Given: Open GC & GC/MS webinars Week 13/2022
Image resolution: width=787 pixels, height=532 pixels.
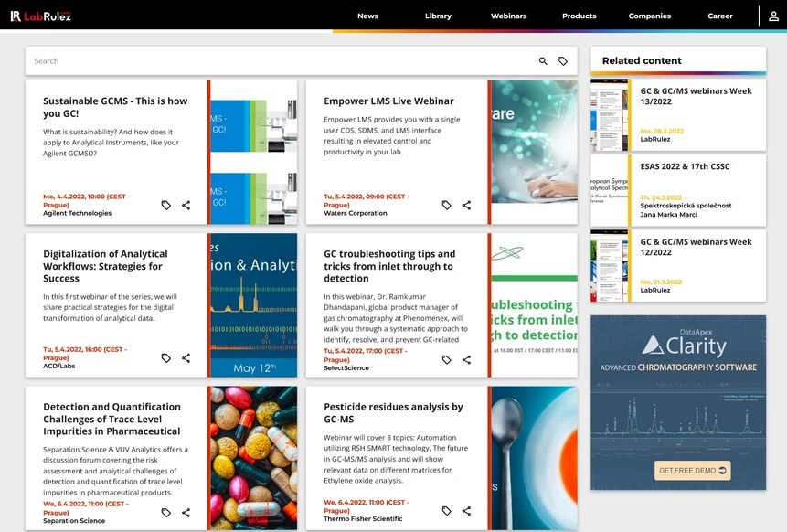Looking at the screenshot, I should pyautogui.click(x=696, y=96).
